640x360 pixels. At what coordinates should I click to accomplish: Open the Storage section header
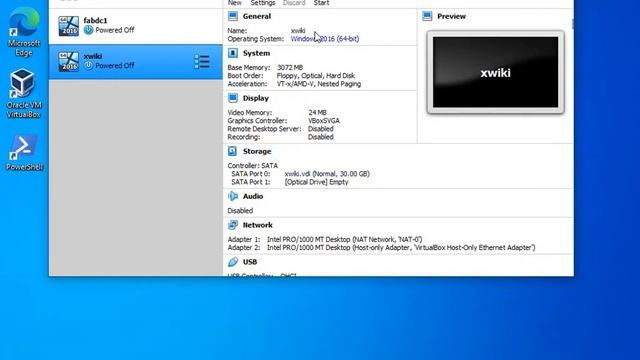[257, 151]
